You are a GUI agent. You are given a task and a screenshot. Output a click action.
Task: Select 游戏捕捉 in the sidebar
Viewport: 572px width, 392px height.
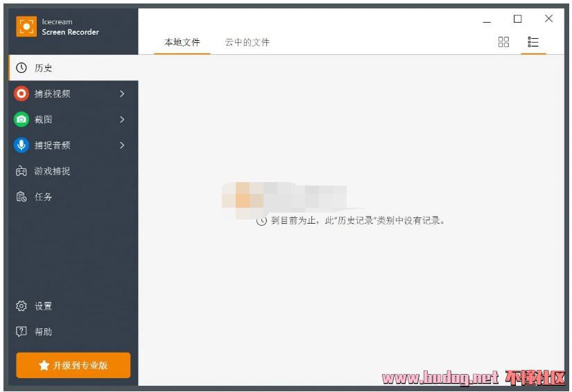pos(52,171)
